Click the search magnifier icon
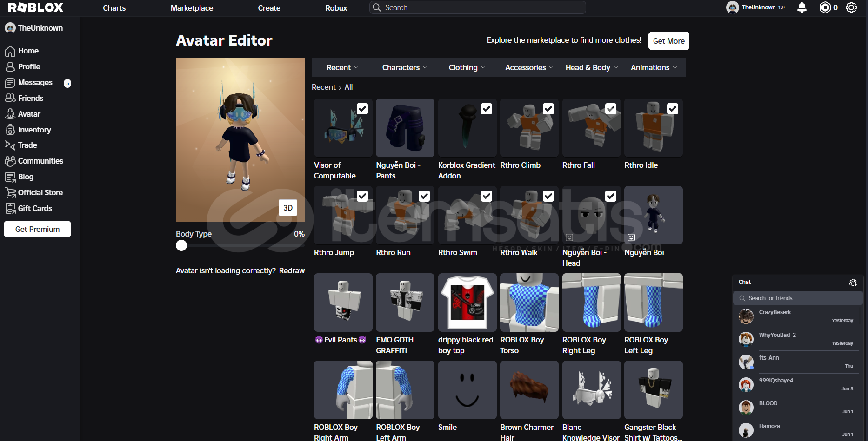The width and height of the screenshot is (868, 441). point(376,7)
